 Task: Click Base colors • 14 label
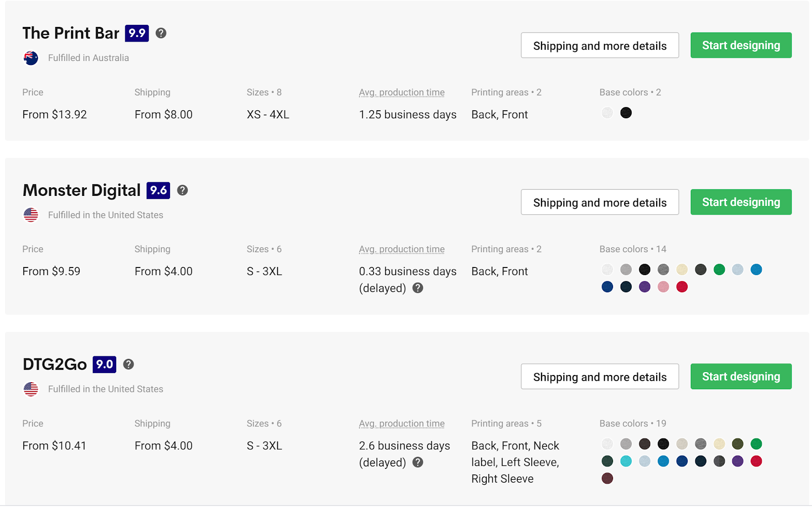(633, 249)
